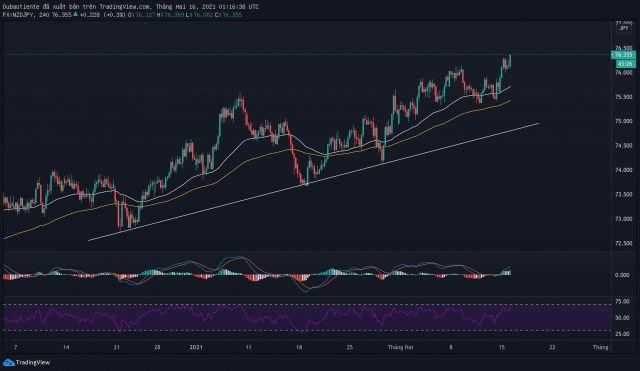
Task: Click the JPY currency label on price axis
Action: (624, 28)
